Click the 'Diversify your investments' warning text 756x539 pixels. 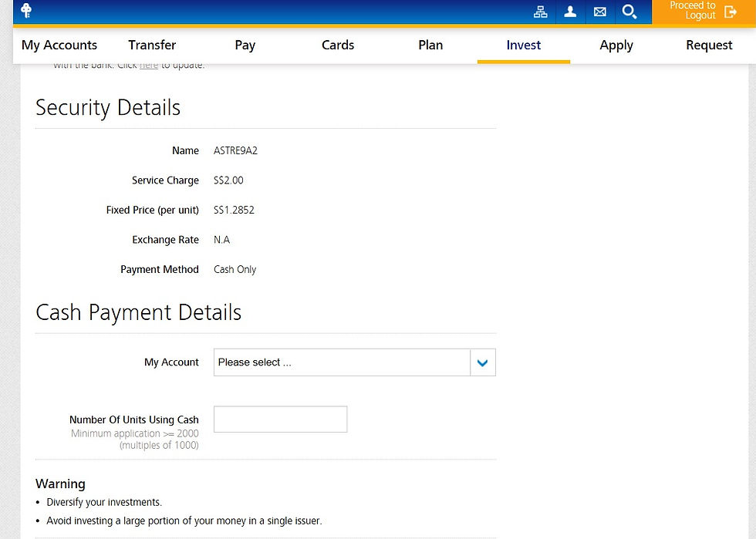104,502
